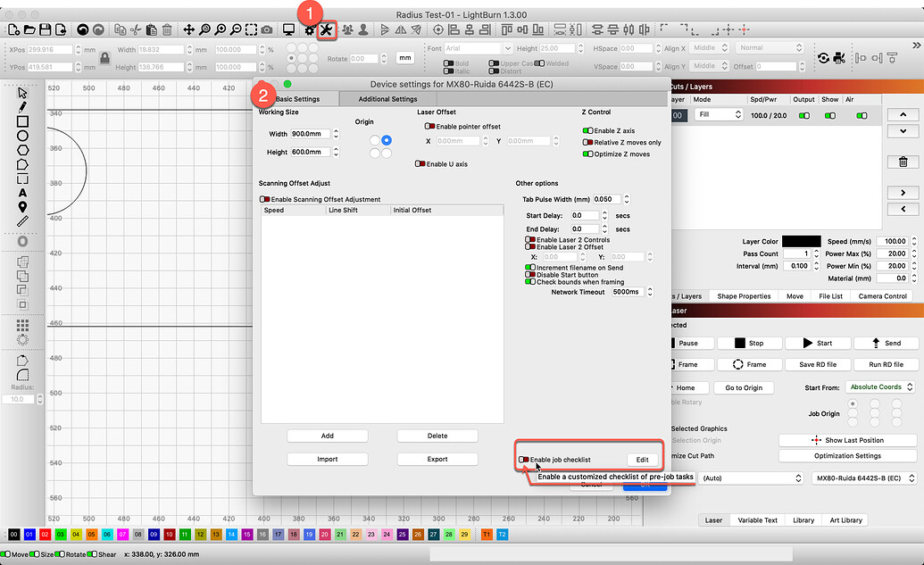Open the Variable Text tab
Viewport: 924px width, 565px height.
point(756,519)
